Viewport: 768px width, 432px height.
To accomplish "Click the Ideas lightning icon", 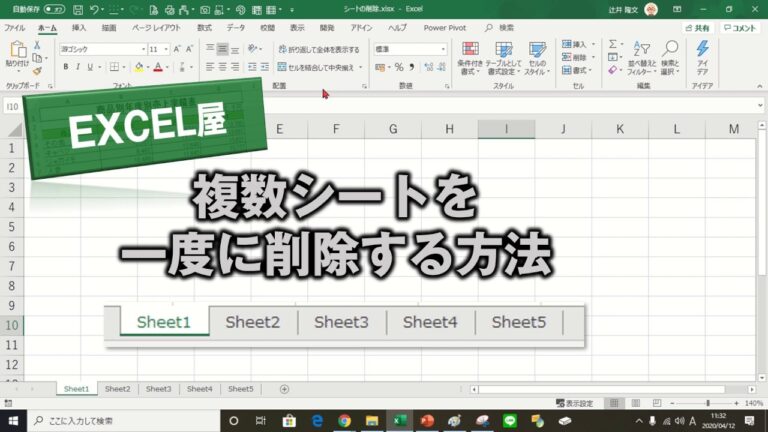I will coord(702,58).
